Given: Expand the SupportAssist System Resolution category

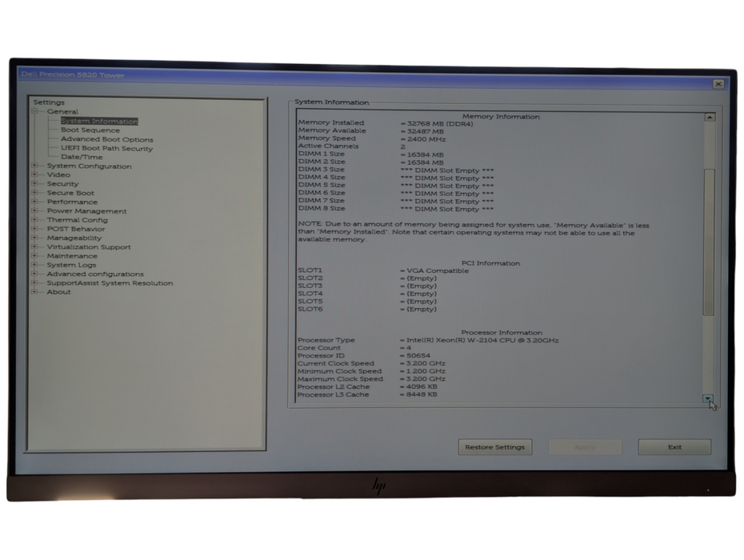Looking at the screenshot, I should click(x=34, y=283).
